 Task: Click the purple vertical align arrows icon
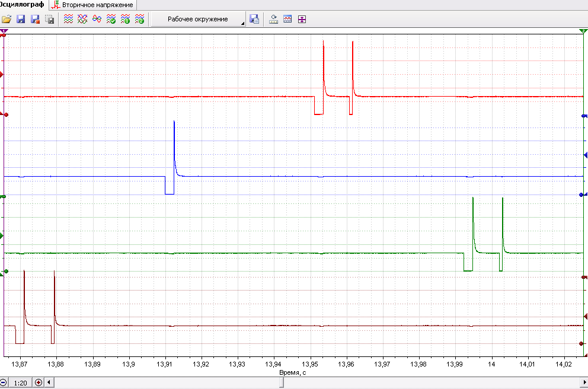point(302,19)
